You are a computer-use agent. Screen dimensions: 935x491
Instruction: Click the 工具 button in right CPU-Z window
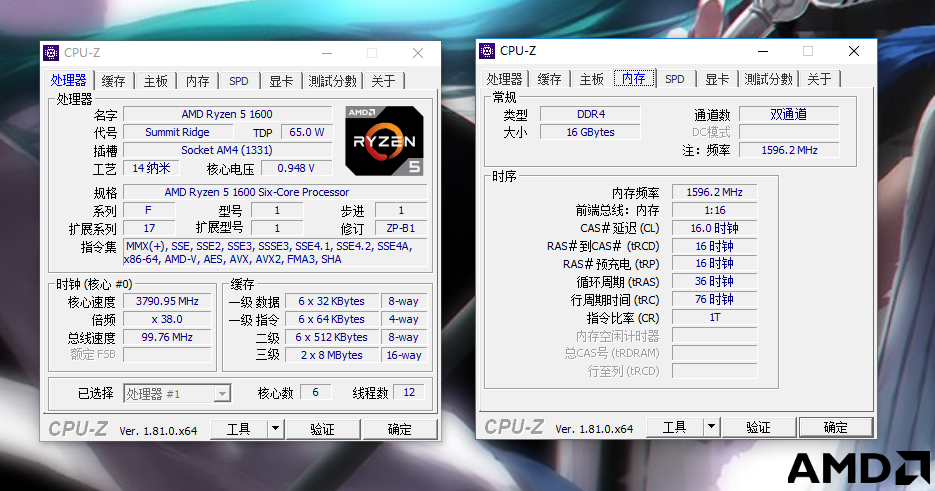[674, 427]
